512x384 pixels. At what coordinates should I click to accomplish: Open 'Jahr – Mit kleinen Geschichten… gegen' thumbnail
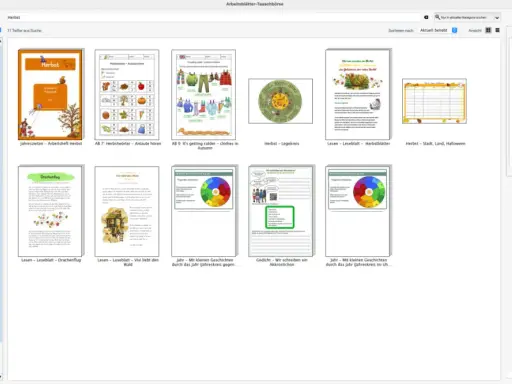point(204,211)
